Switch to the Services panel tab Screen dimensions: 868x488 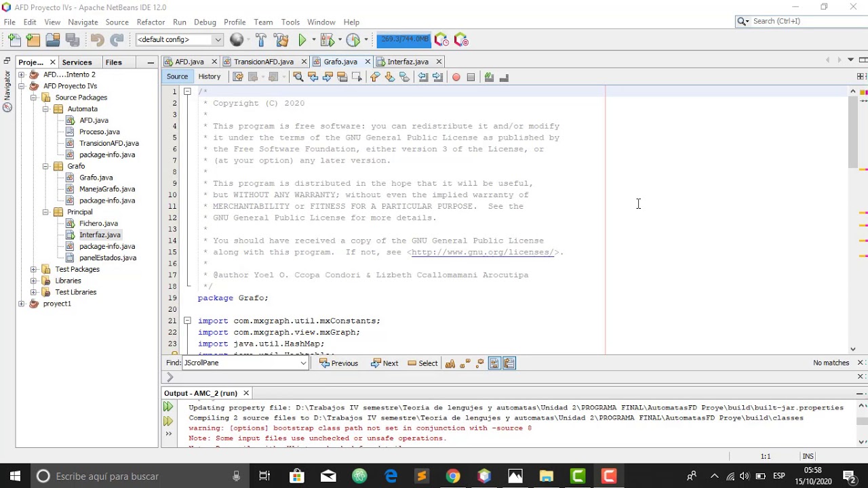click(x=77, y=62)
